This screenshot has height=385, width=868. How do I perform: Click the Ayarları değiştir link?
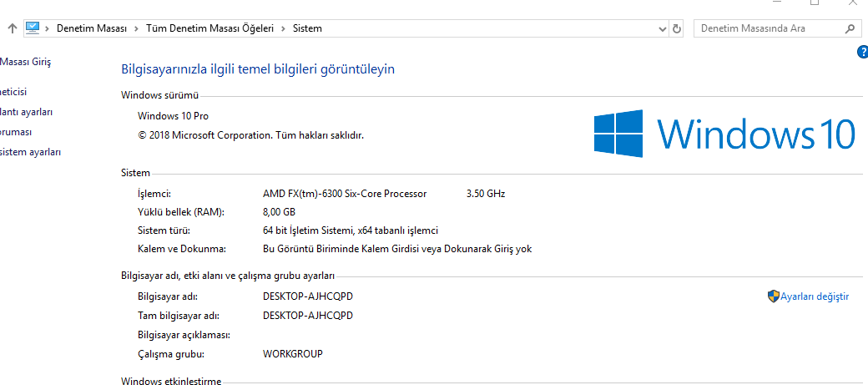click(x=815, y=296)
